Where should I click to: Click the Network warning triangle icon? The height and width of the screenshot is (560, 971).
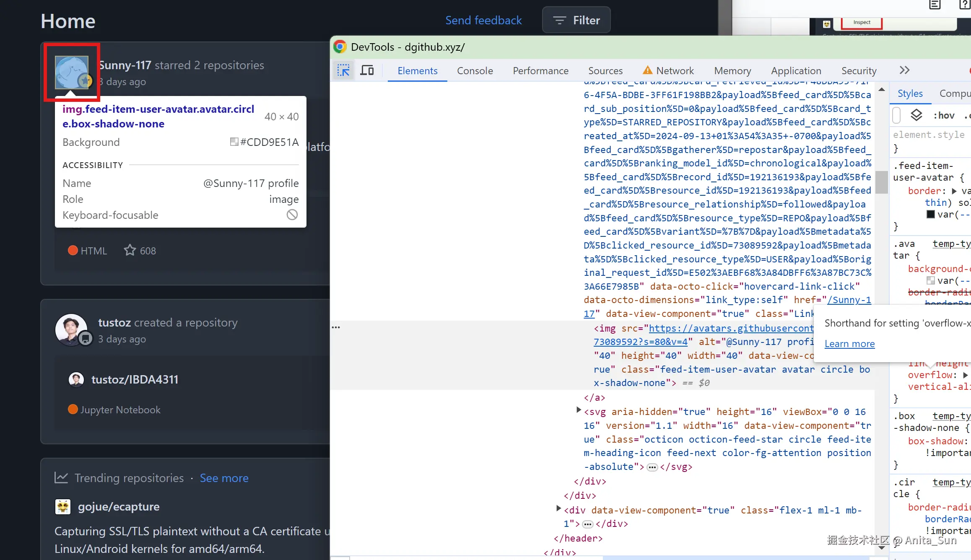[647, 70]
